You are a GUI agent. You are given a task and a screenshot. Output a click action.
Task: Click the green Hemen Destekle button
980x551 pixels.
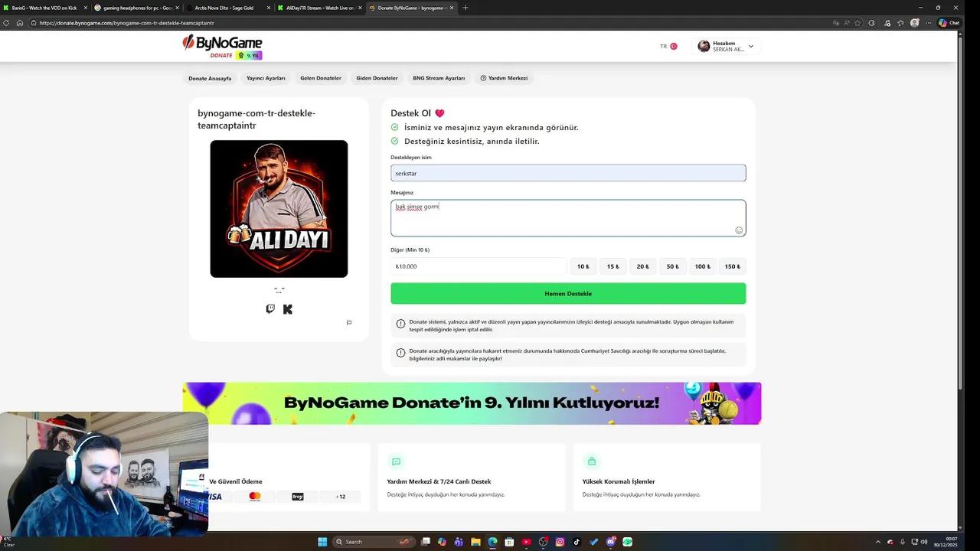pyautogui.click(x=568, y=294)
